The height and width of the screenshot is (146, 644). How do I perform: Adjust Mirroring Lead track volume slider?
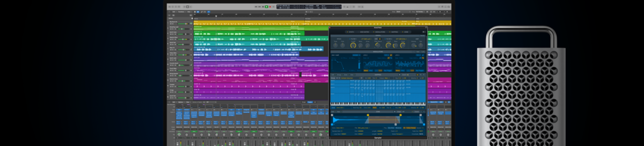coord(183,29)
